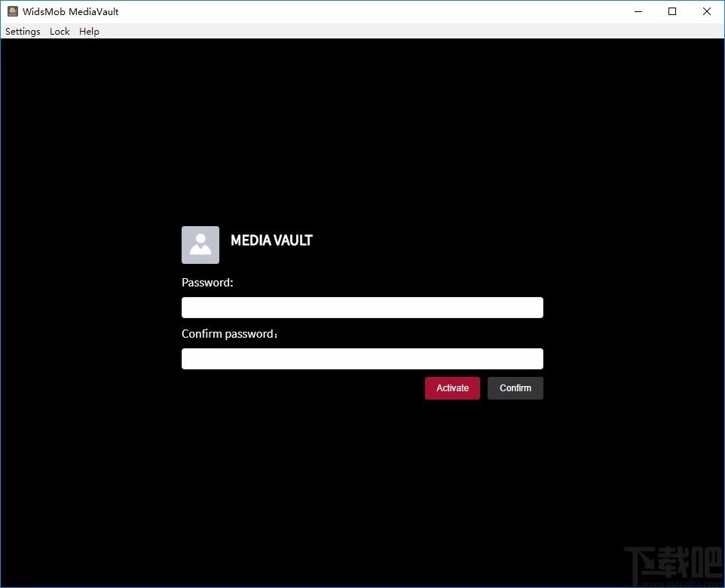
Task: Open the Lock menu
Action: pyautogui.click(x=60, y=32)
